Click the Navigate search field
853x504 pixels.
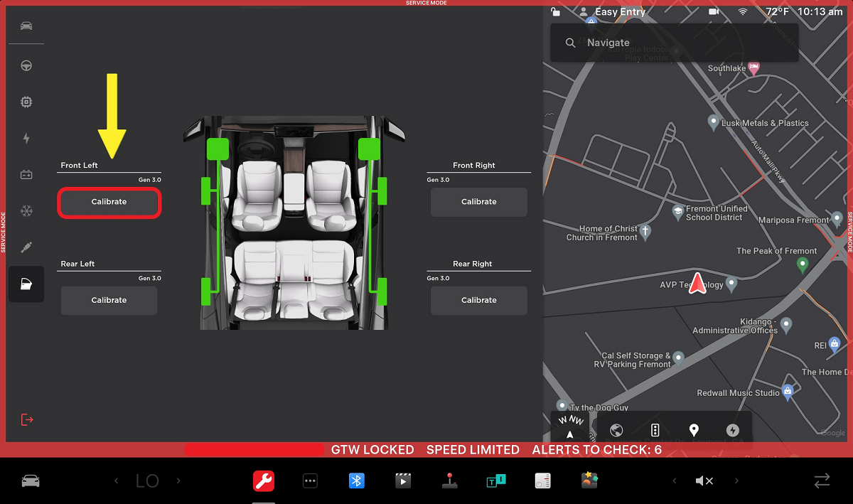[674, 43]
